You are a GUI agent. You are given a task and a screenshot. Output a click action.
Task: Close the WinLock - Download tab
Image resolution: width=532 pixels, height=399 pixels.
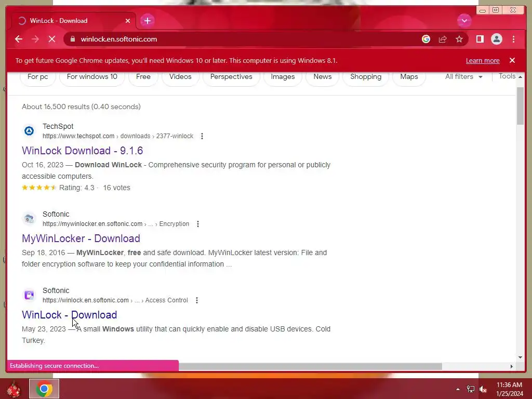(x=128, y=21)
